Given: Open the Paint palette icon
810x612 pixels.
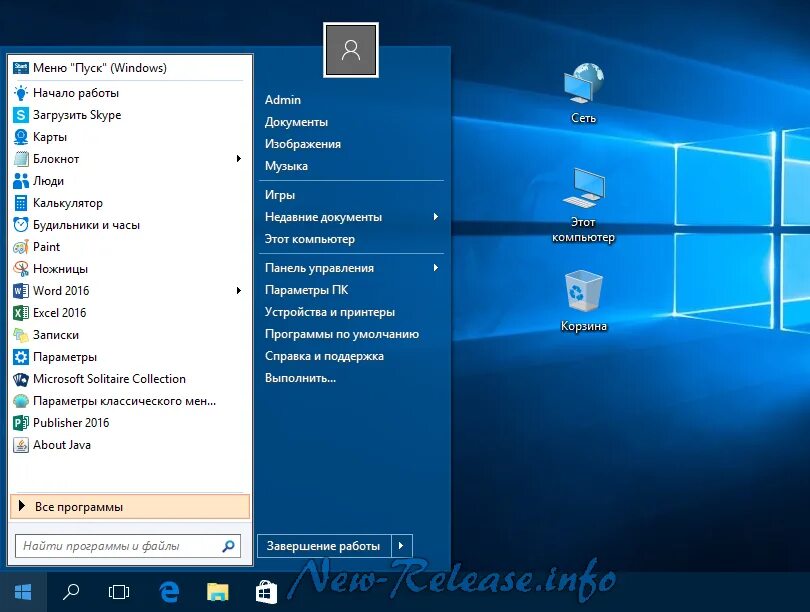Looking at the screenshot, I should pos(21,247).
